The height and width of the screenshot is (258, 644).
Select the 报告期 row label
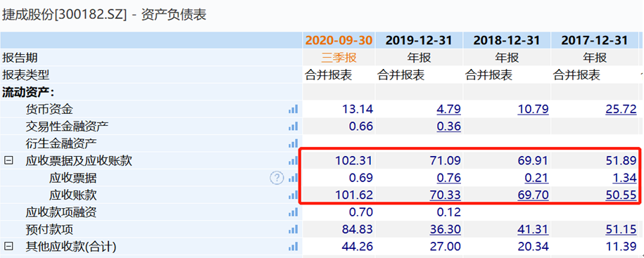point(20,58)
